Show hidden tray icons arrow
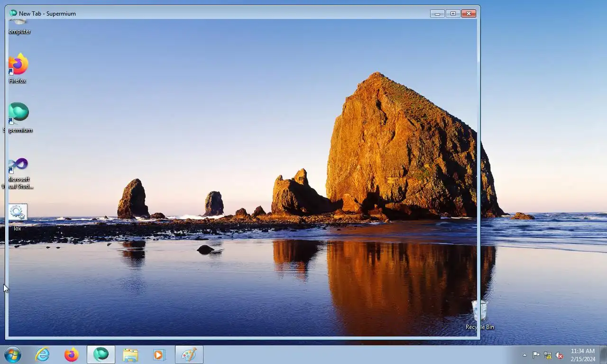This screenshot has width=607, height=364. [524, 355]
